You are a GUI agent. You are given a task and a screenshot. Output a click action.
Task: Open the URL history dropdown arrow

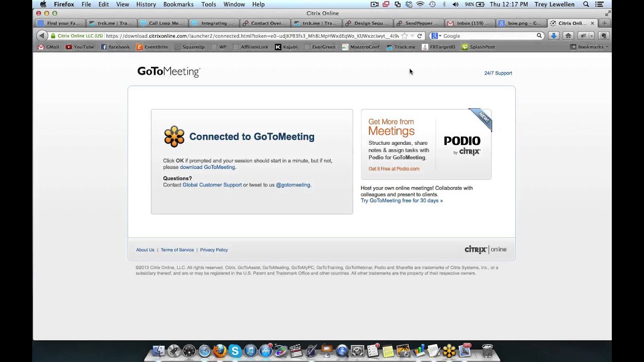coord(412,36)
